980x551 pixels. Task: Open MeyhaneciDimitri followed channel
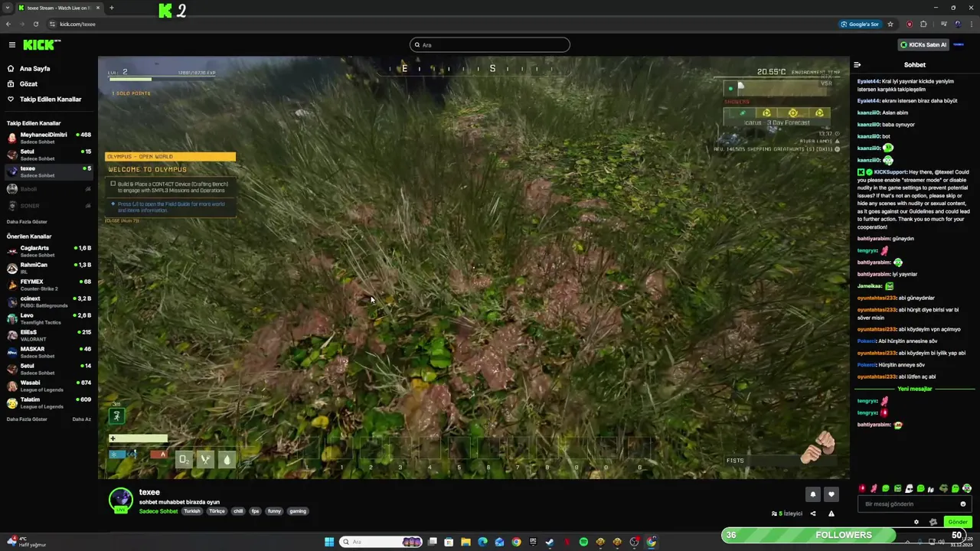(49, 137)
